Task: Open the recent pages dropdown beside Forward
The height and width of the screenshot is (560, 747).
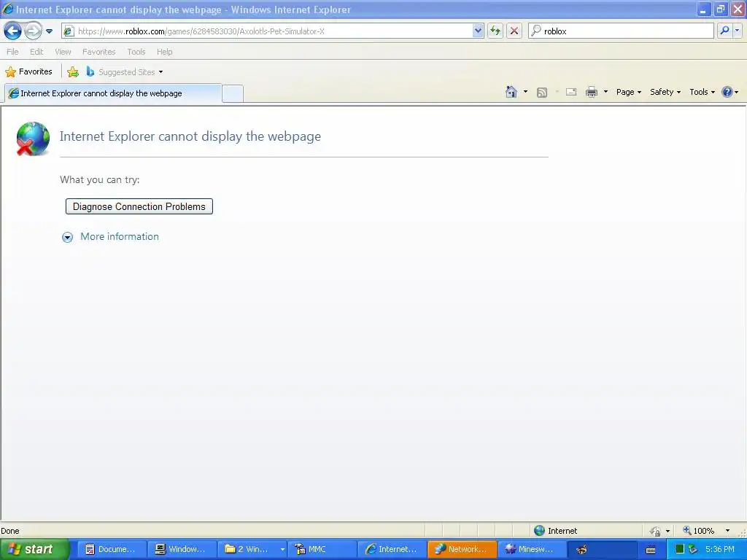Action: tap(49, 31)
